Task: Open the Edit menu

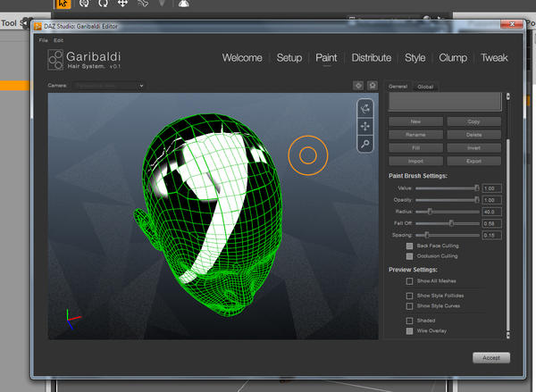Action: [58, 40]
